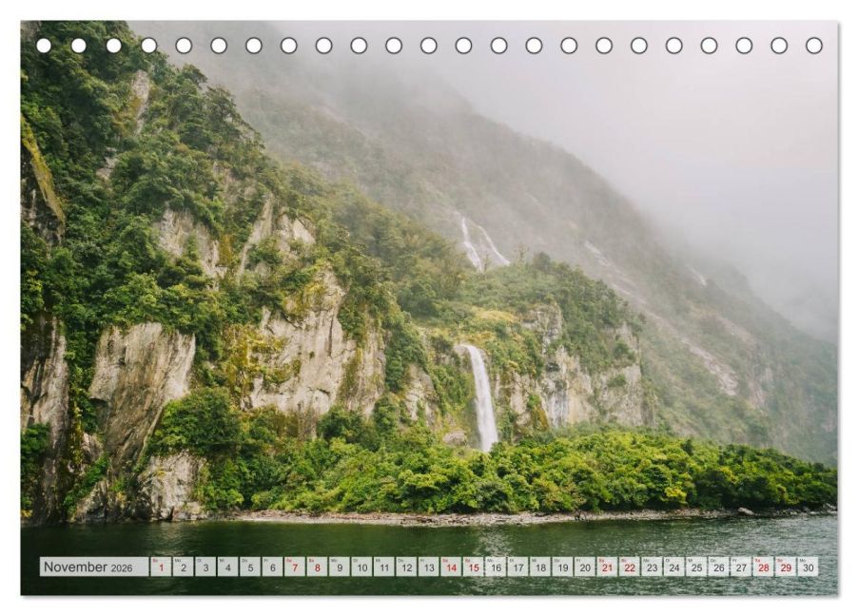This screenshot has width=858, height=616.
Task: Click the last binding hole at top right
Action: [x=813, y=46]
